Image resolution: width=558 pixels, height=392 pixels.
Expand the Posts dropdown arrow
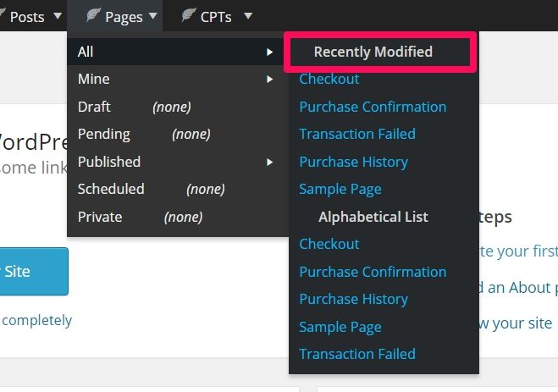pos(57,16)
